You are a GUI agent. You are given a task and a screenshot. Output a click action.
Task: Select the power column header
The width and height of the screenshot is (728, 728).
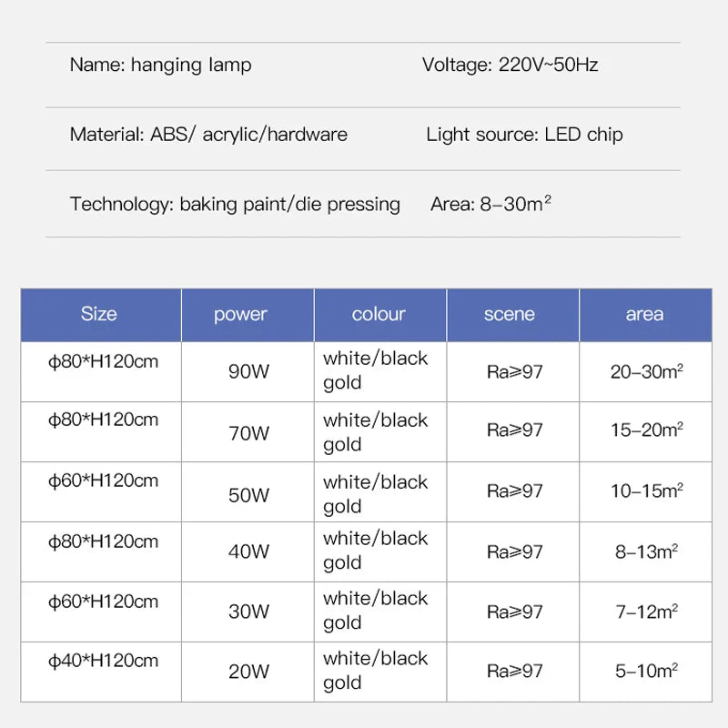tap(240, 315)
